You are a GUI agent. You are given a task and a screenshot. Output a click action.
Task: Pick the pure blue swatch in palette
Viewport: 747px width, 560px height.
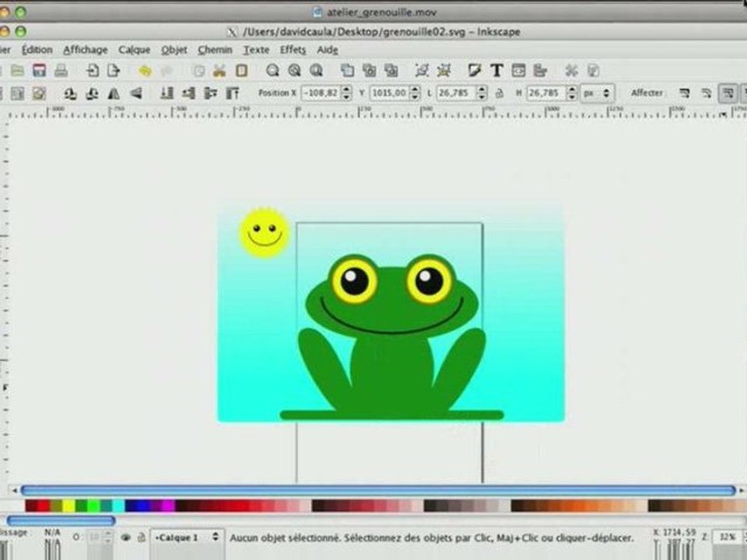[x=143, y=506]
